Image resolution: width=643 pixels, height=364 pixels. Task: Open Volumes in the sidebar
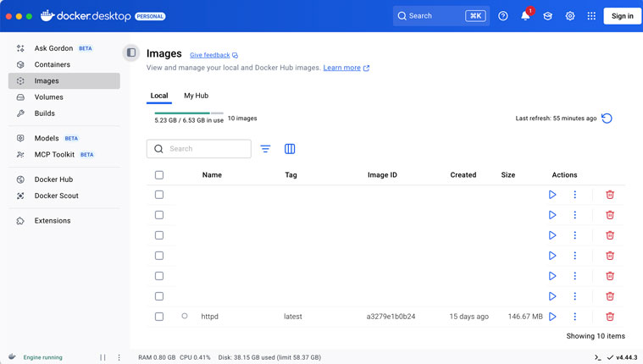tap(64, 97)
